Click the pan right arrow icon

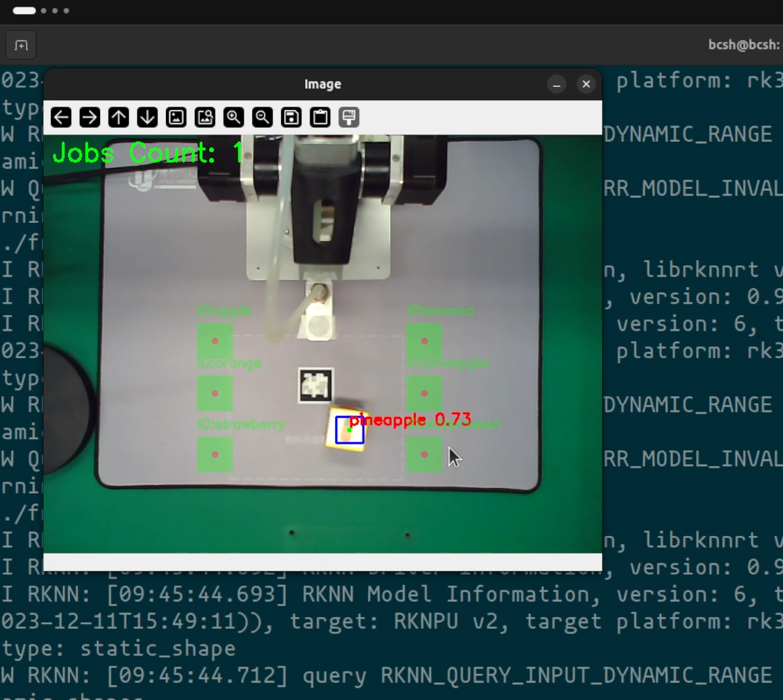[90, 118]
